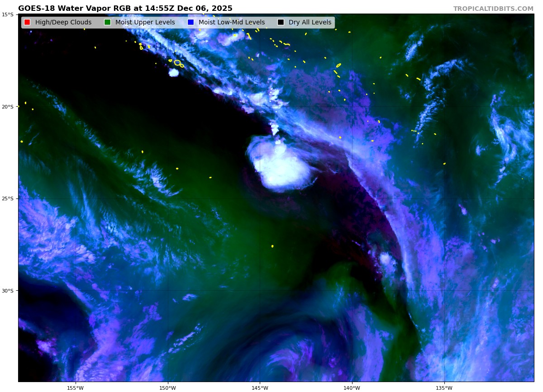
Task: Click the green Moist Upper Levels swatch
Action: tap(107, 22)
